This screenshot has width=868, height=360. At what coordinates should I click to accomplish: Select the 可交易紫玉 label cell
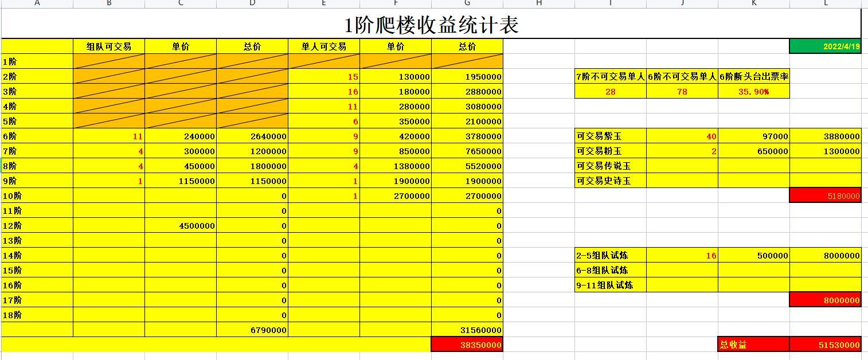coord(611,136)
